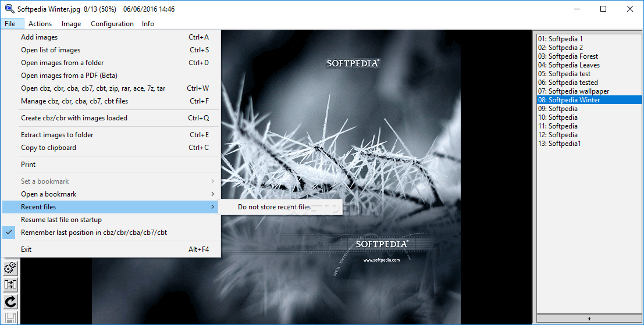Choose 'Create cbz/cbr with images loaded'
Viewport: 644px width, 325px height.
point(111,118)
